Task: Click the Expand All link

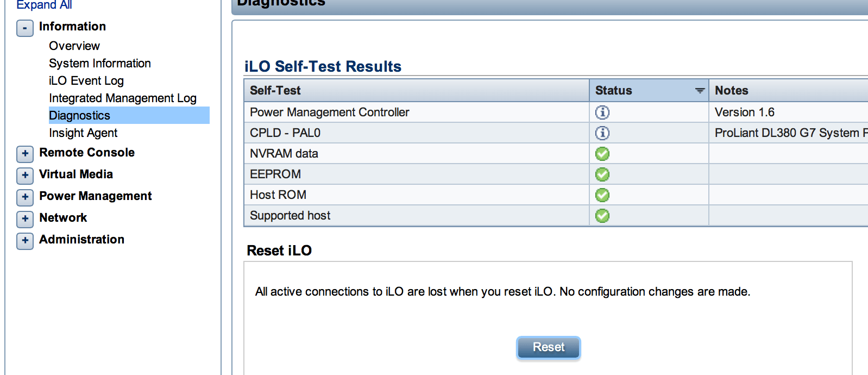Action: tap(44, 5)
